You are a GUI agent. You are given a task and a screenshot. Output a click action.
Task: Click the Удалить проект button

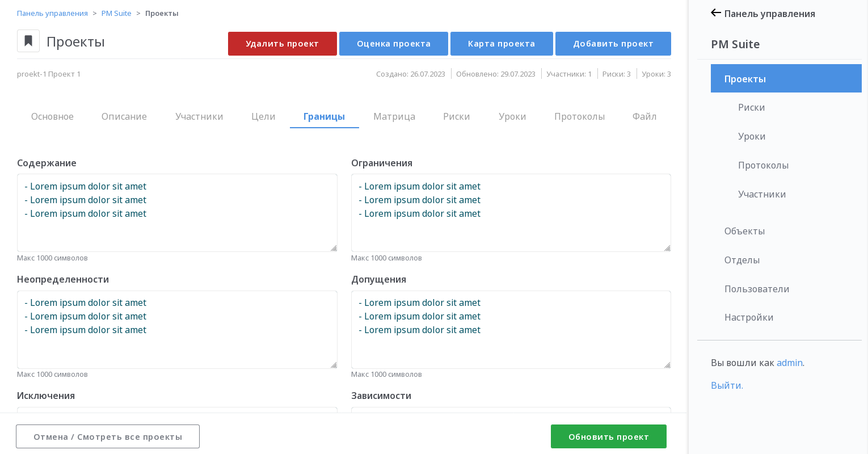pyautogui.click(x=283, y=44)
